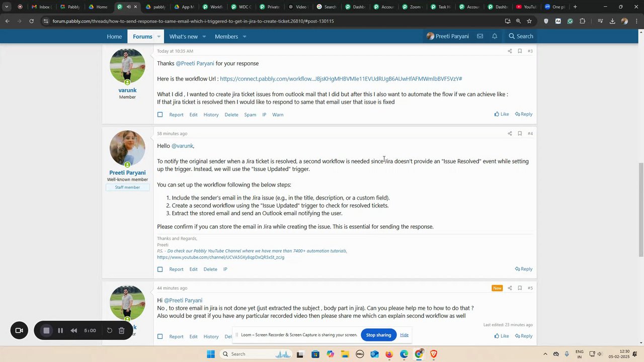Open Pabbly YouTube channel link
644x362 pixels.
click(x=220, y=257)
